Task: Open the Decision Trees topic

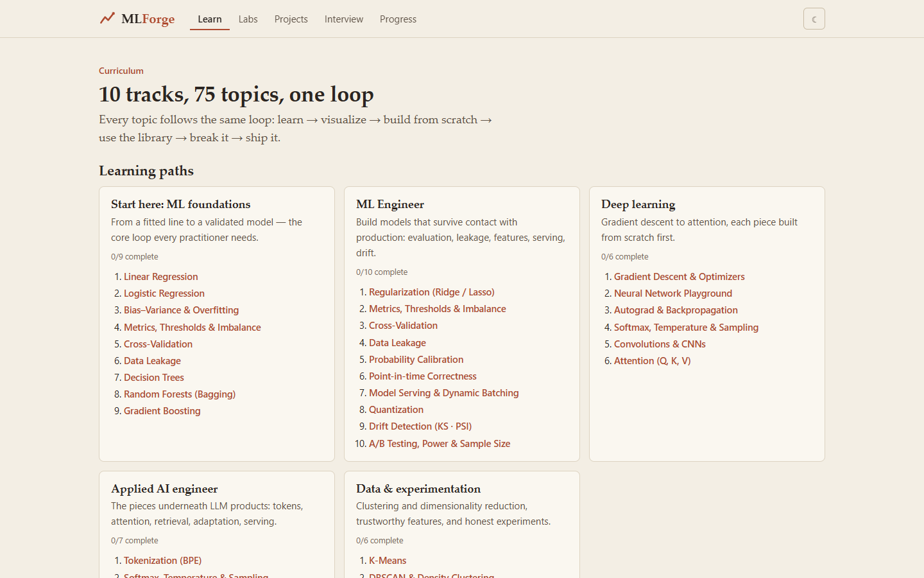Action: [154, 378]
